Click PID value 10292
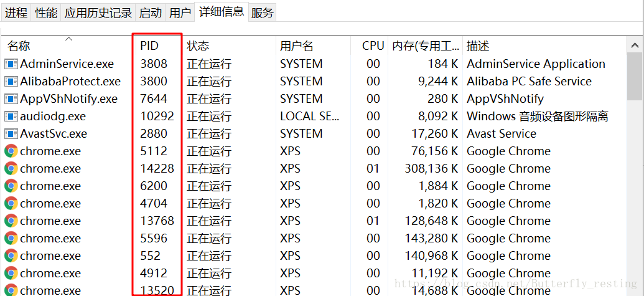644x296 pixels. [x=157, y=117]
